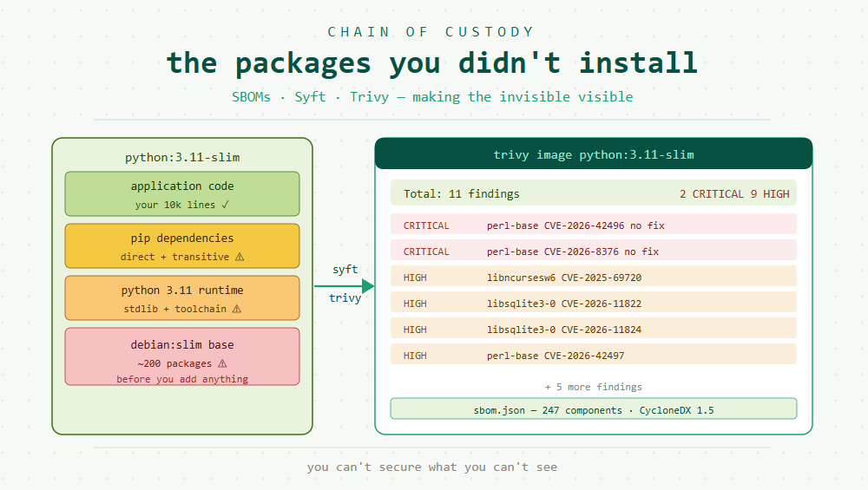The image size is (868, 490).
Task: Select the HIGH row for libncursesw6 CVE-2025-69720
Action: 594,276
